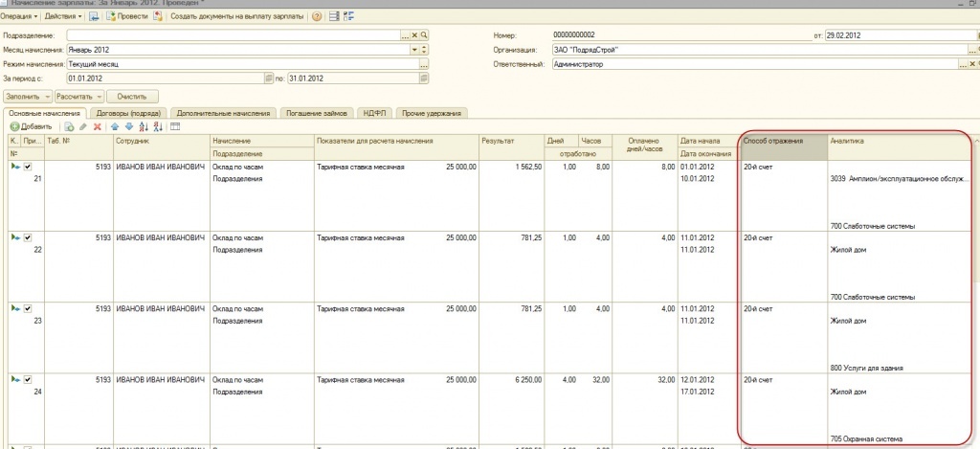The height and width of the screenshot is (449, 980).
Task: Click the Аналитика column header
Action: pos(900,147)
